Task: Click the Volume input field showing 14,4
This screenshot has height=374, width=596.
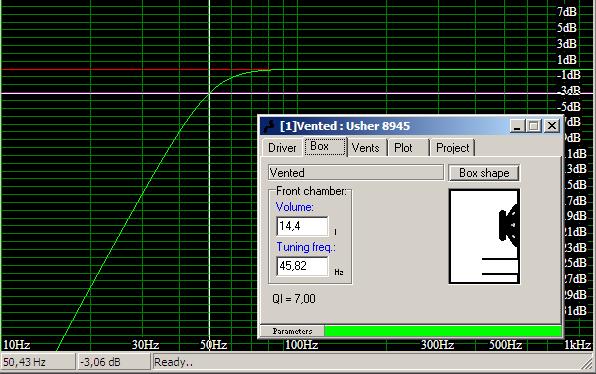Action: pyautogui.click(x=302, y=226)
